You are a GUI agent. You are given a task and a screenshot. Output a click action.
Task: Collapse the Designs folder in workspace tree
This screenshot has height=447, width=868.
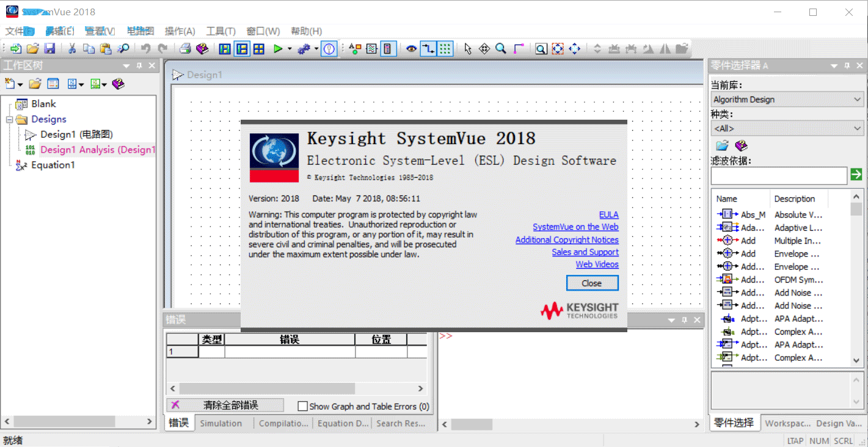pos(10,119)
